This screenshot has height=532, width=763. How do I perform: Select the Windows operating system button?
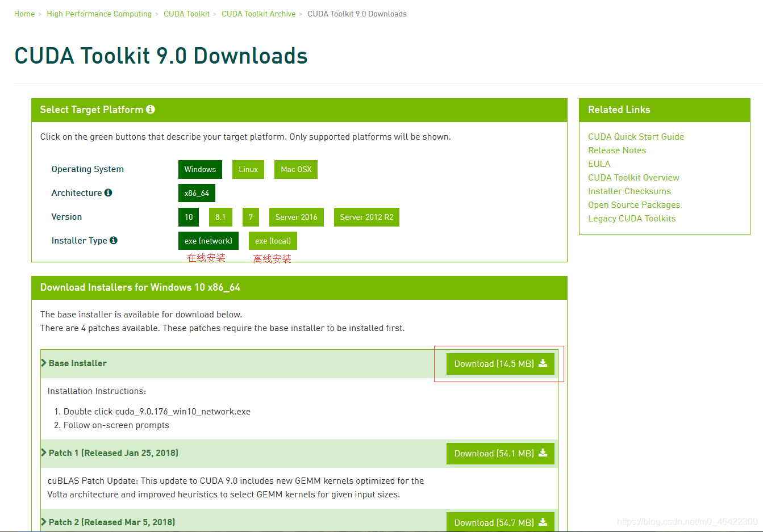200,169
